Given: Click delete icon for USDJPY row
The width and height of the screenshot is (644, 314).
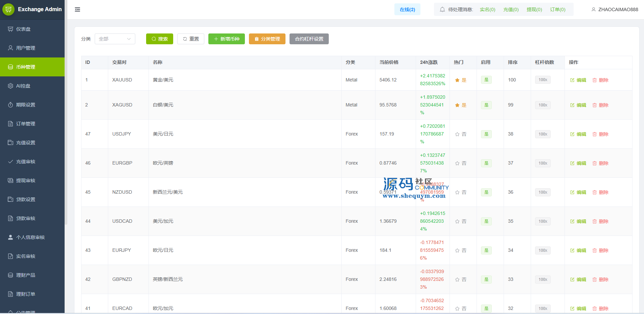Looking at the screenshot, I should point(594,134).
